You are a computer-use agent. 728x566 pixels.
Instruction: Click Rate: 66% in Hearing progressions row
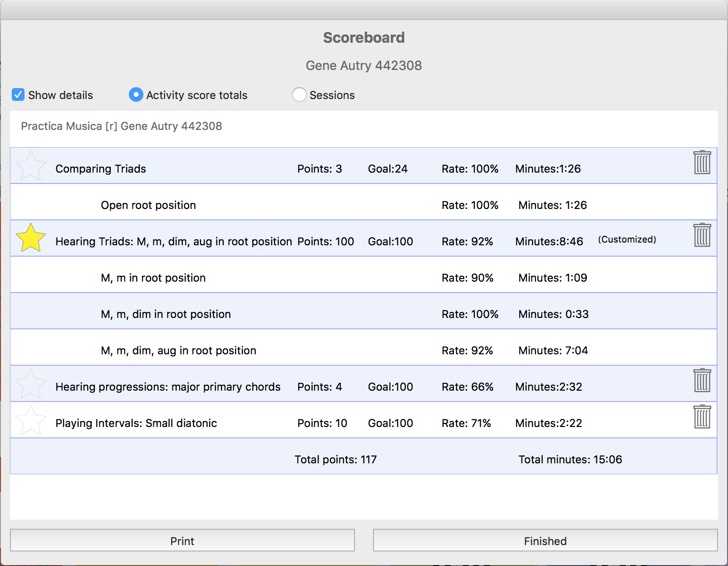pyautogui.click(x=467, y=387)
